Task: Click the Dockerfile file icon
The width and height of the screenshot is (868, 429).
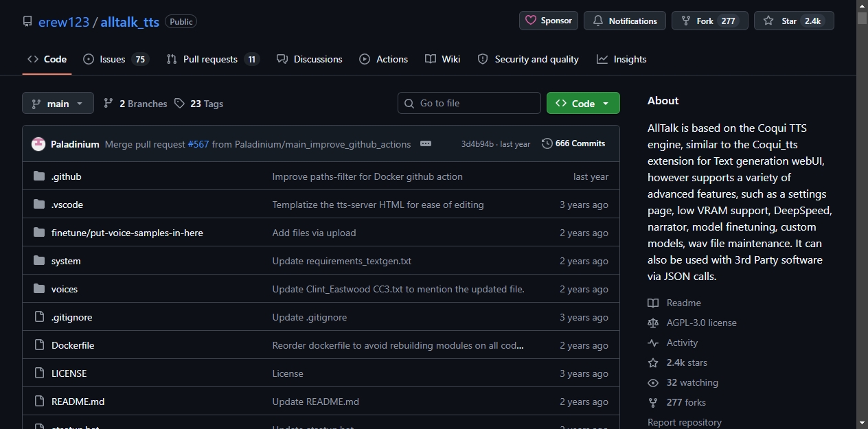Action: click(x=39, y=345)
